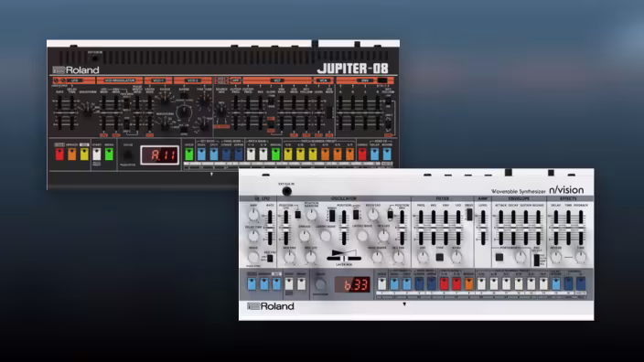644x362 pixels.
Task: Adjust the LAYER MIX slider on n/vision
Action: click(x=344, y=258)
